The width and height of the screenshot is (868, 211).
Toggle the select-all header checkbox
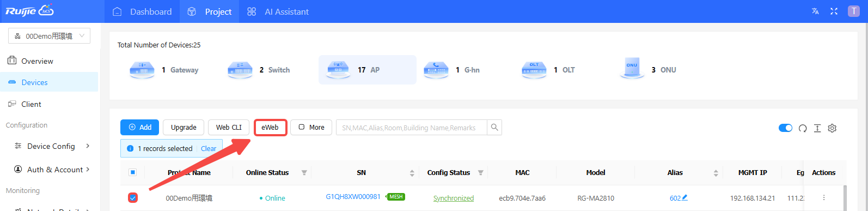132,172
